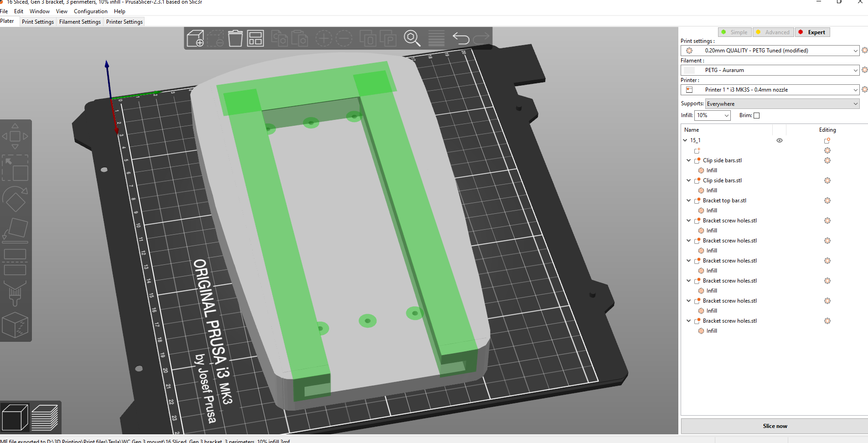Click the Redo arrow in the toolbar

(x=481, y=38)
